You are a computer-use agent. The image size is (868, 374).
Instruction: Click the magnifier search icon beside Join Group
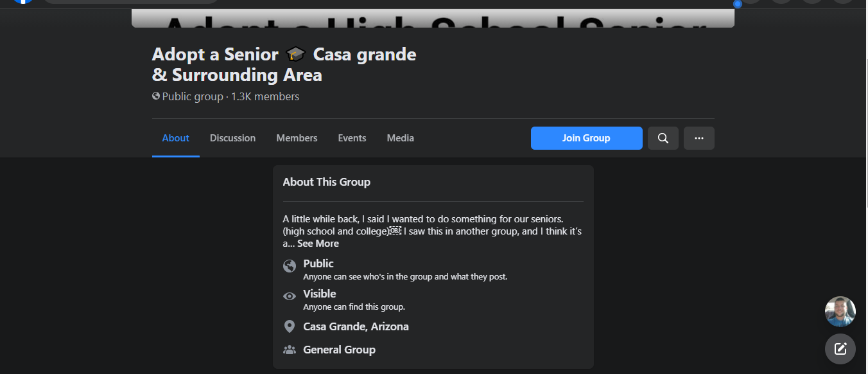(x=663, y=138)
